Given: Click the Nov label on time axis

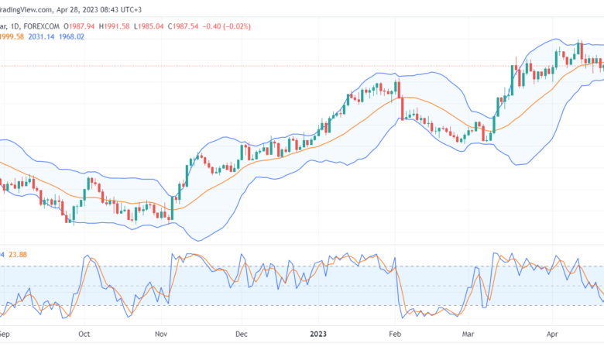Looking at the screenshot, I should pyautogui.click(x=161, y=334).
